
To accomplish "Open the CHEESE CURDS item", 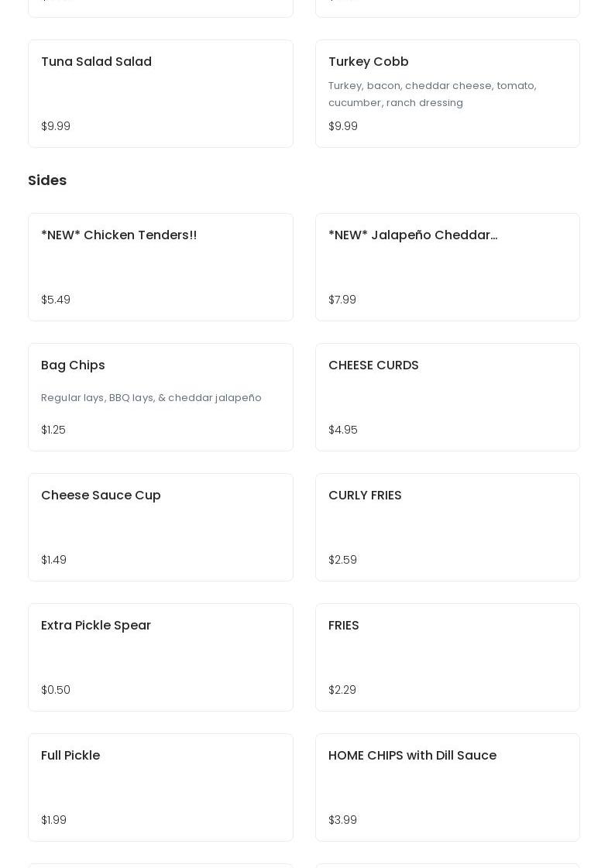I will coord(447,396).
